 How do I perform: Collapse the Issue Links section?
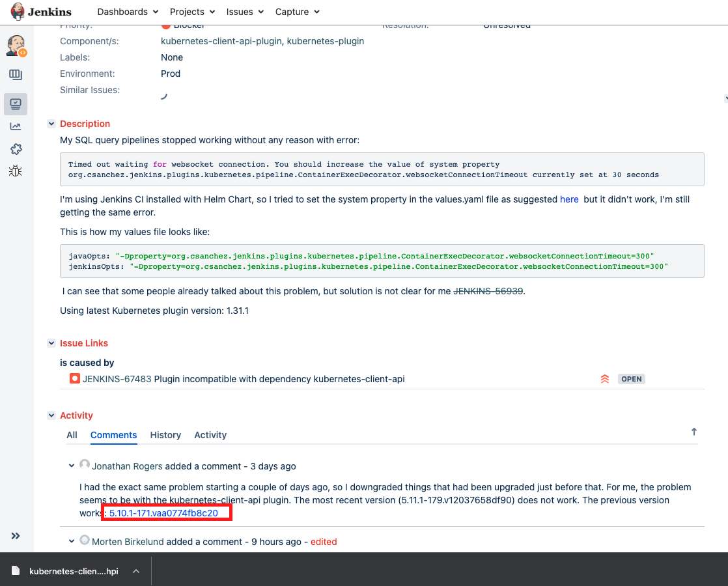[x=51, y=343]
